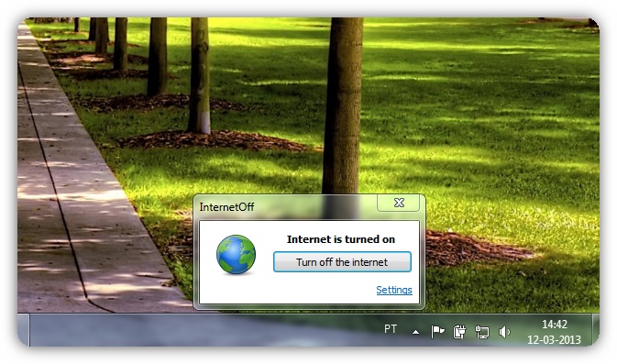Select the 'Internet is turned on' status text
Viewport: 617px width, 364px height.
point(341,239)
